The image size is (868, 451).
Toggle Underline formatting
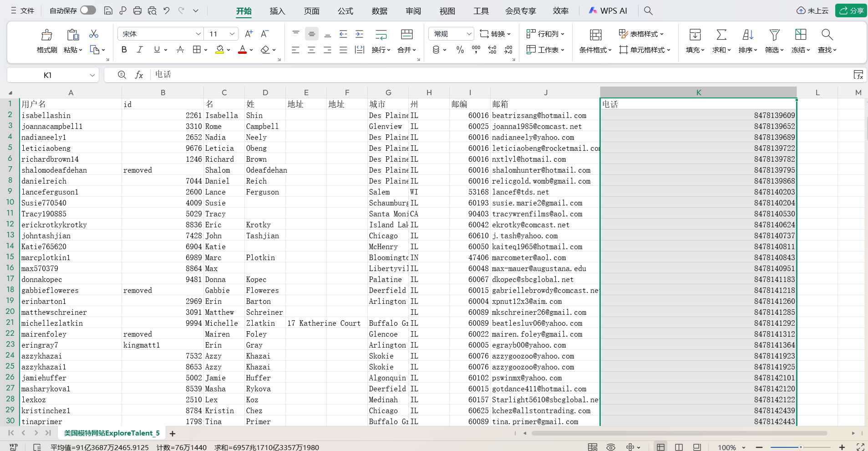(x=157, y=50)
